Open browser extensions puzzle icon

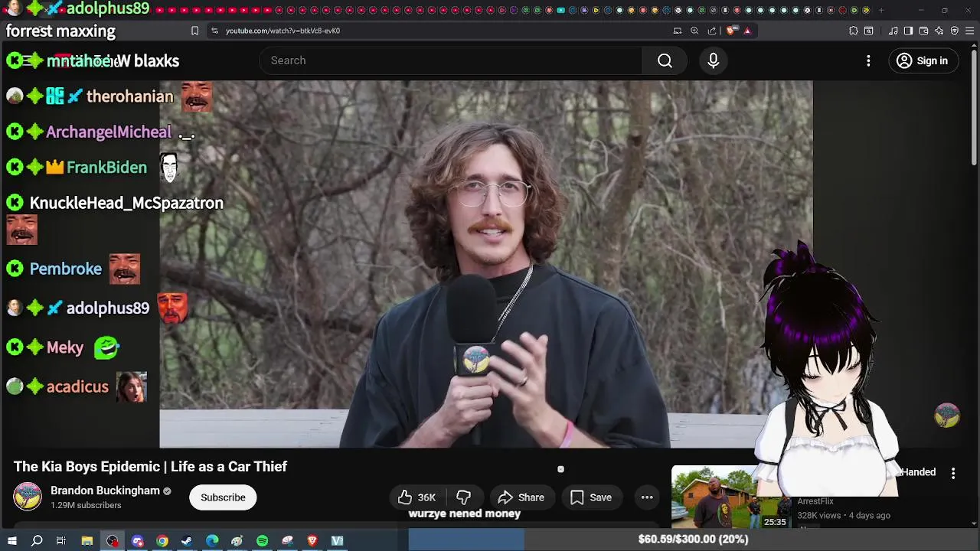pos(854,31)
